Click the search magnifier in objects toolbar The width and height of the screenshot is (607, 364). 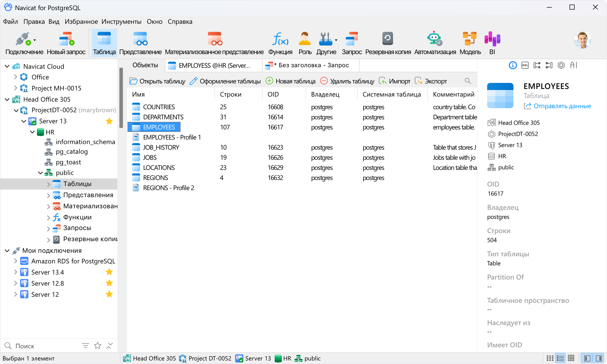point(468,81)
